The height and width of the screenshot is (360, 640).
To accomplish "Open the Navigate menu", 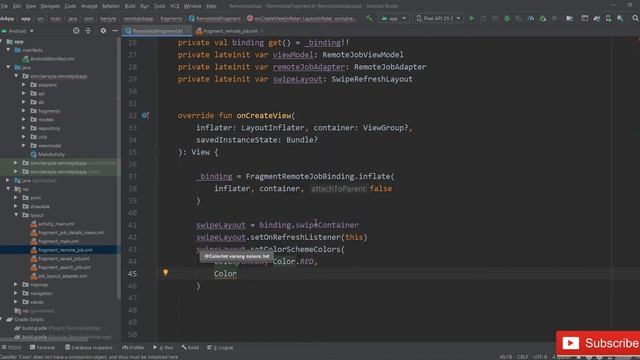I will click(x=50, y=6).
